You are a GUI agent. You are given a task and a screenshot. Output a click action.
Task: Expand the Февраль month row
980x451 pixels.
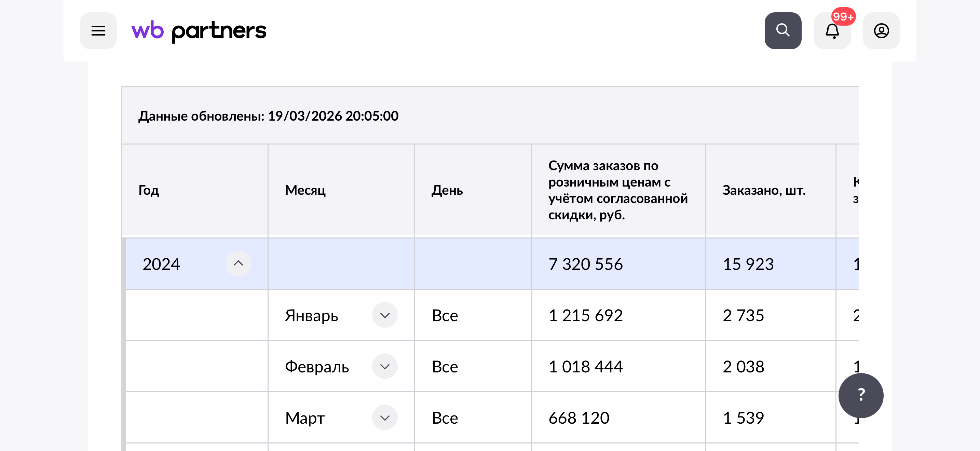click(x=385, y=367)
